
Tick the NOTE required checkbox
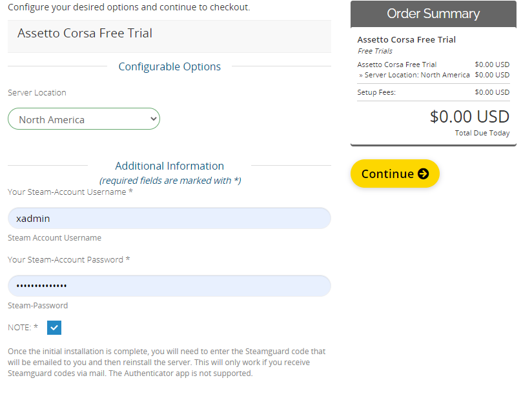54,328
